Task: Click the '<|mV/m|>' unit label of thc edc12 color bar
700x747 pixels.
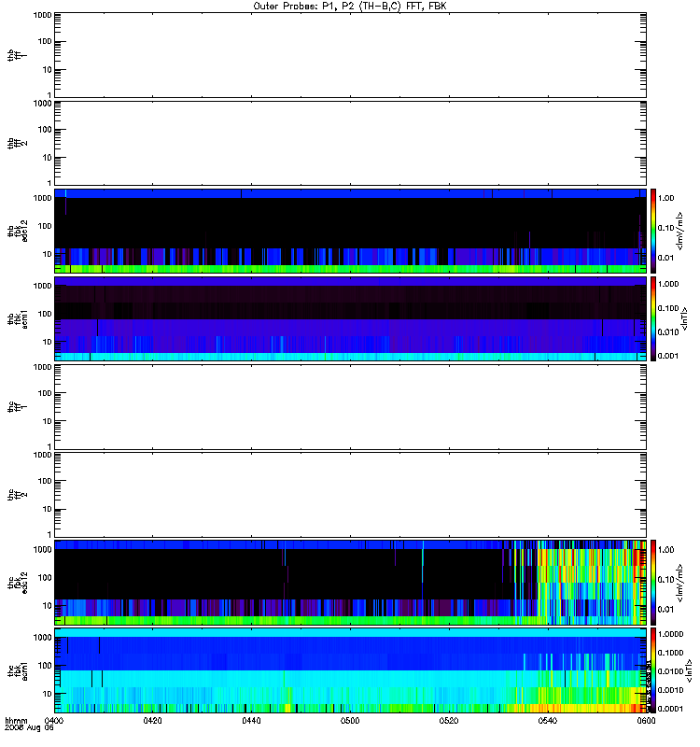Action: [680, 582]
